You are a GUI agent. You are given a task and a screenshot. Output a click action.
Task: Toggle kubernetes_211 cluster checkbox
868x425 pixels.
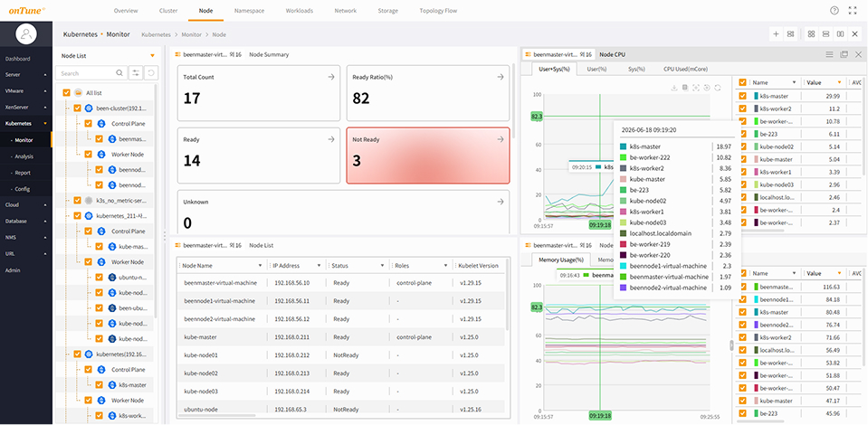(x=78, y=216)
